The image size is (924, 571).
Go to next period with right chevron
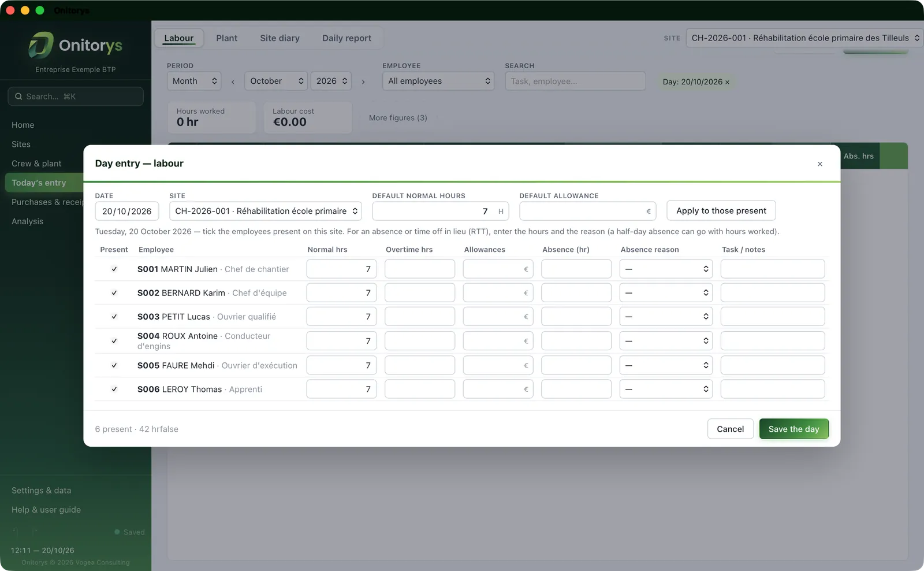(x=363, y=82)
